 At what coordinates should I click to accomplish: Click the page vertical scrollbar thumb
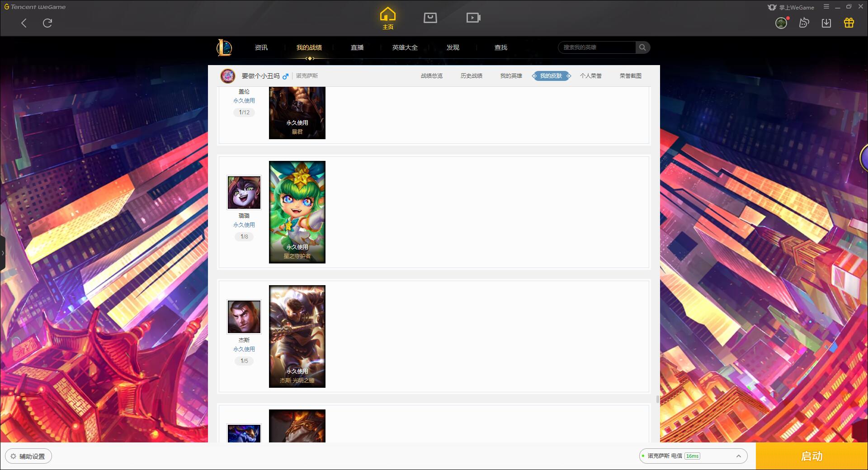[657, 399]
